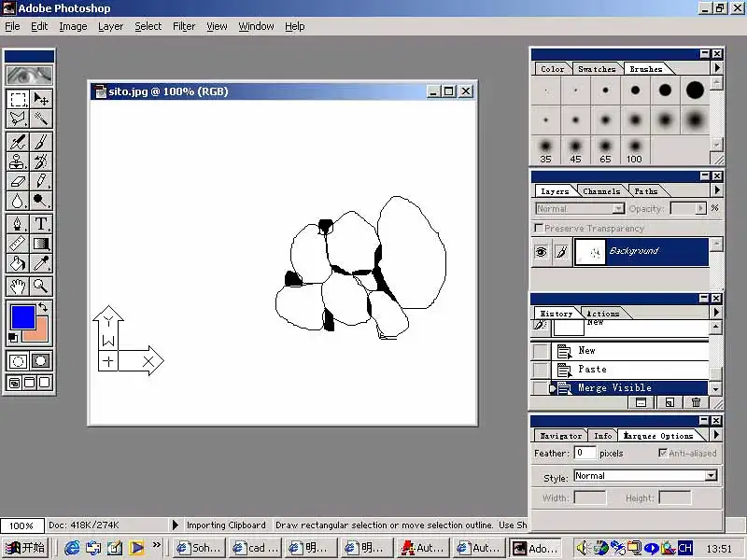747x560 pixels.
Task: Delete history state with trash icon
Action: click(x=696, y=402)
